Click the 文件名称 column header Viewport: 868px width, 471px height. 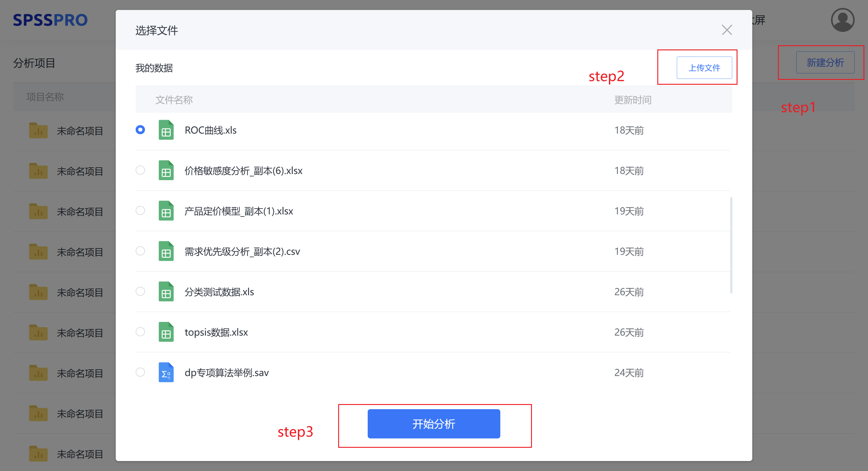pyautogui.click(x=174, y=100)
